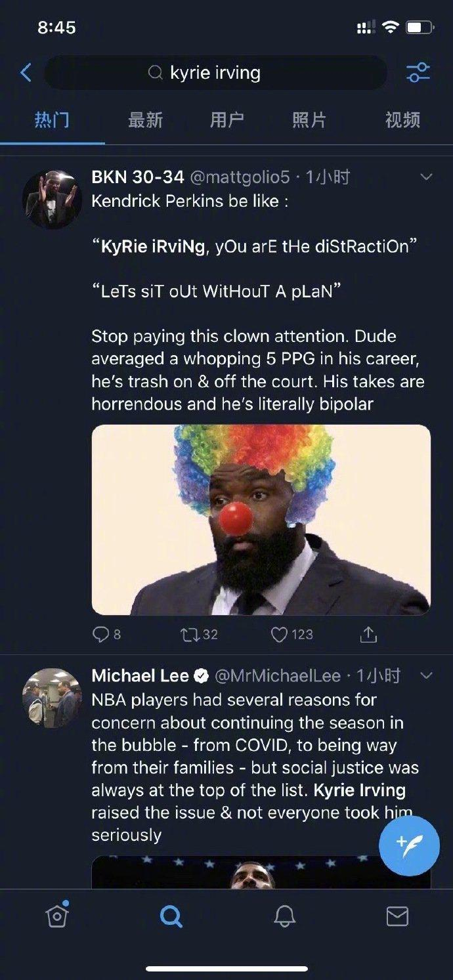The width and height of the screenshot is (453, 980).
Task: Open the notifications bell tab
Action: pos(284,916)
